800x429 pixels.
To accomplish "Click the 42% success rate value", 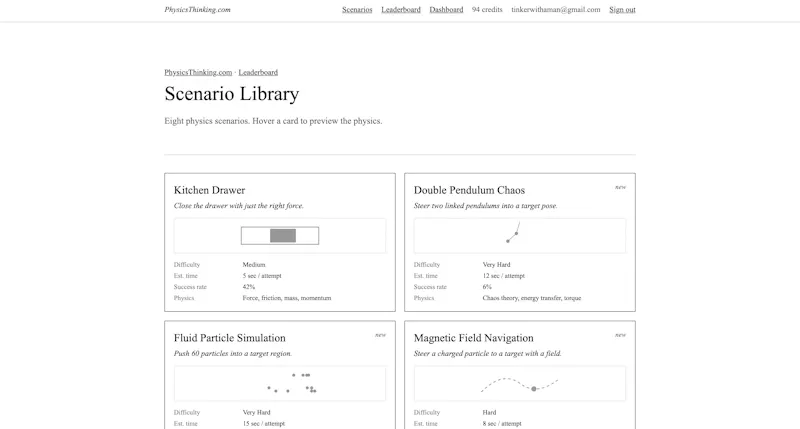I will click(x=248, y=287).
